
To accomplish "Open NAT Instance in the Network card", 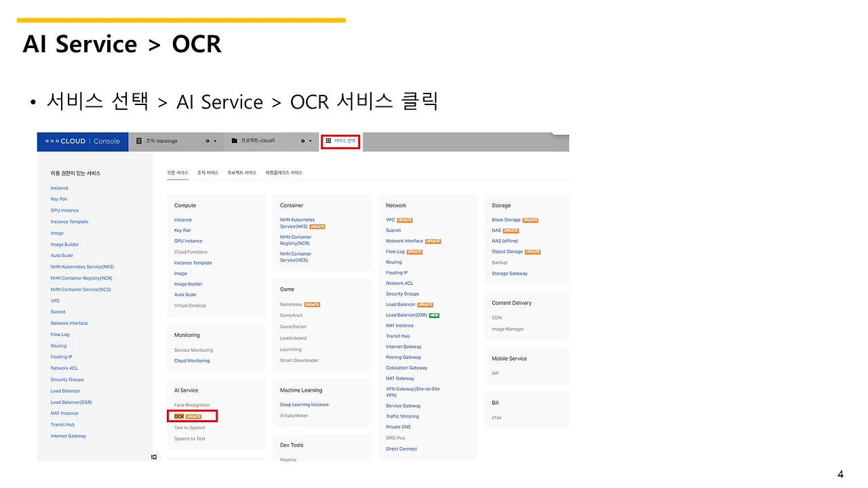I will click(x=399, y=325).
